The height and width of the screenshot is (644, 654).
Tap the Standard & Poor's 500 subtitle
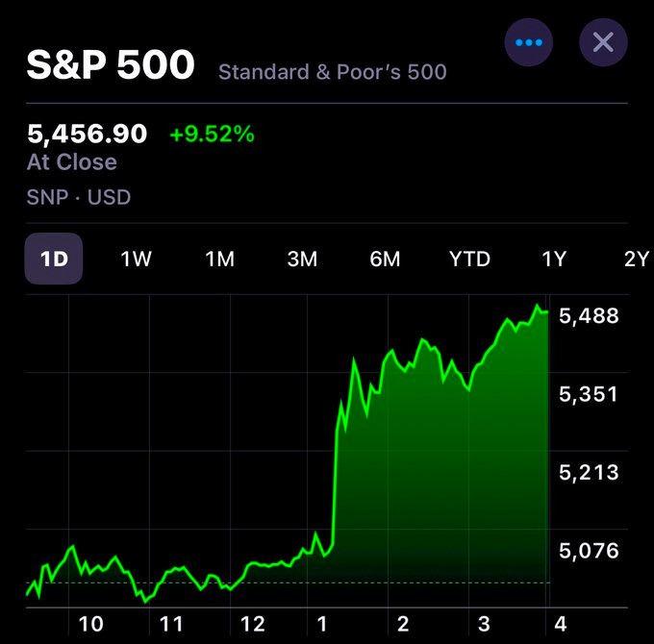(x=333, y=71)
